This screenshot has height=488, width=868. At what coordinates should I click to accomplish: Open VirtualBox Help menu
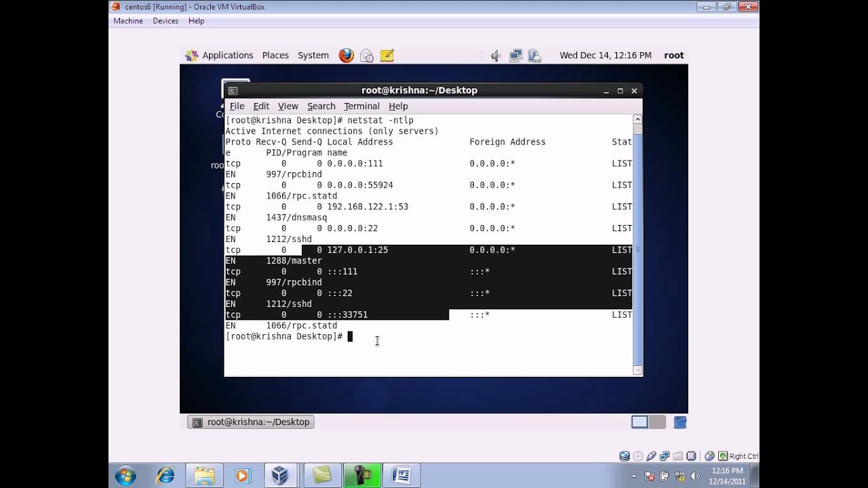pos(197,21)
